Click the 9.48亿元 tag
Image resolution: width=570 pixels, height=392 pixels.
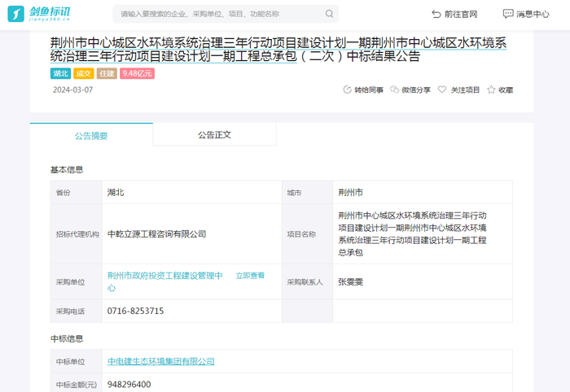click(x=137, y=74)
